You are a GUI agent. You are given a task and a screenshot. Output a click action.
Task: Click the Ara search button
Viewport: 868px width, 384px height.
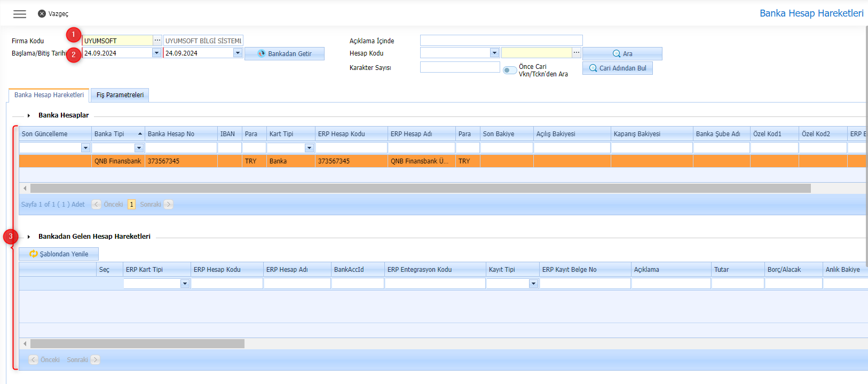click(x=622, y=54)
